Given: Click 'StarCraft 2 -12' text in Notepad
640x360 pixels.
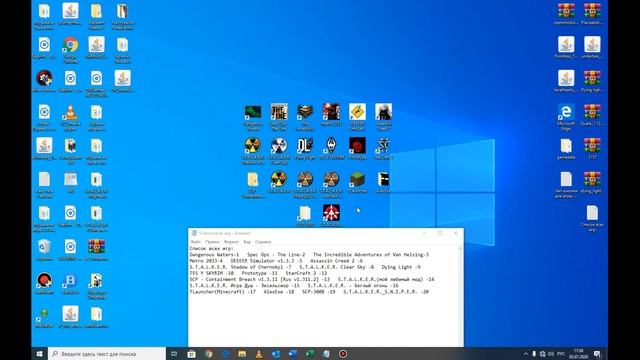Looking at the screenshot, I should (306, 273).
